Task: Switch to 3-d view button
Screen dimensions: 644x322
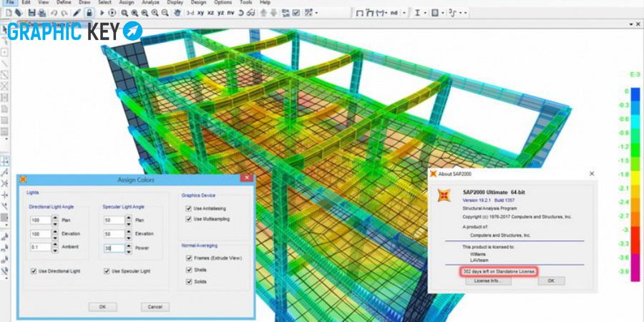Action: 190,13
